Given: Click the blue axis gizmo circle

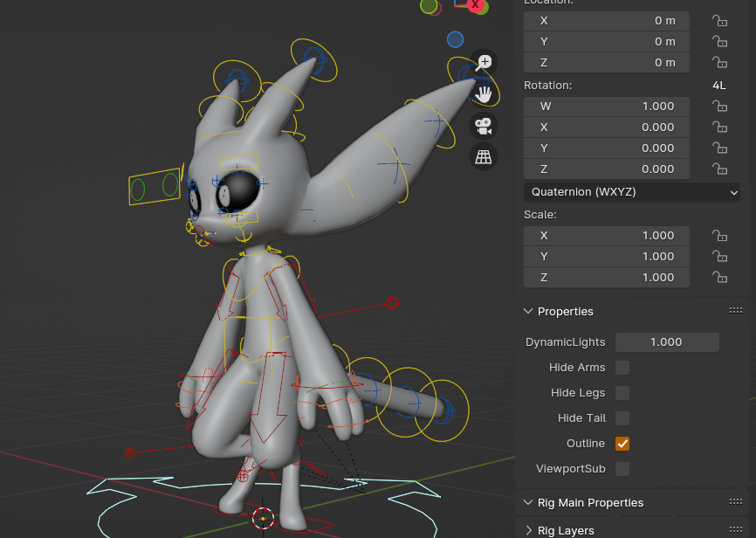Looking at the screenshot, I should point(455,39).
